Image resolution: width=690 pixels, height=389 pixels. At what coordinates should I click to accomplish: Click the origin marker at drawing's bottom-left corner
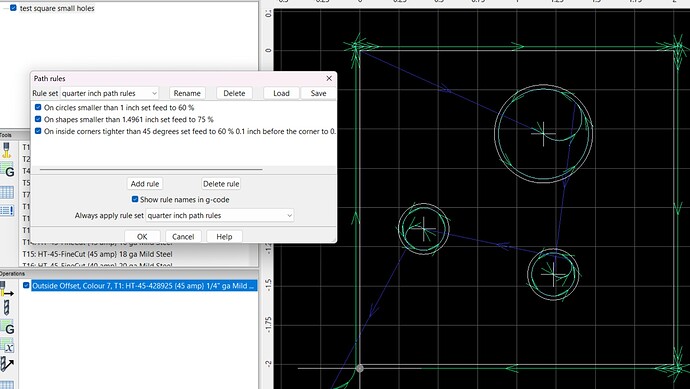pos(360,368)
